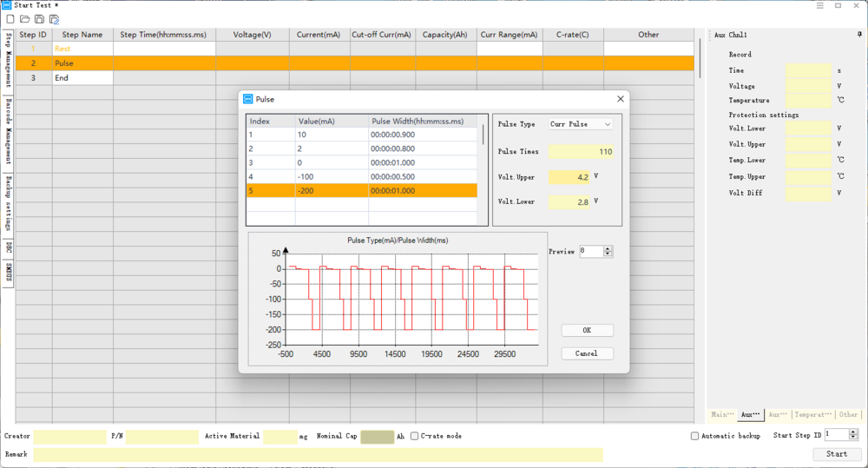This screenshot has height=468, width=868.
Task: Click the Save As toolbar icon
Action: click(x=54, y=19)
